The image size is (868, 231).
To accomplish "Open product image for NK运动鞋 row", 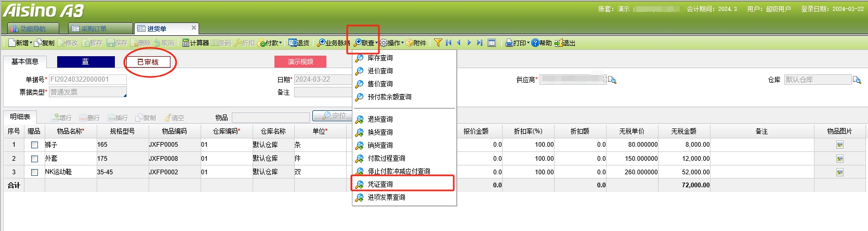I will [x=840, y=172].
